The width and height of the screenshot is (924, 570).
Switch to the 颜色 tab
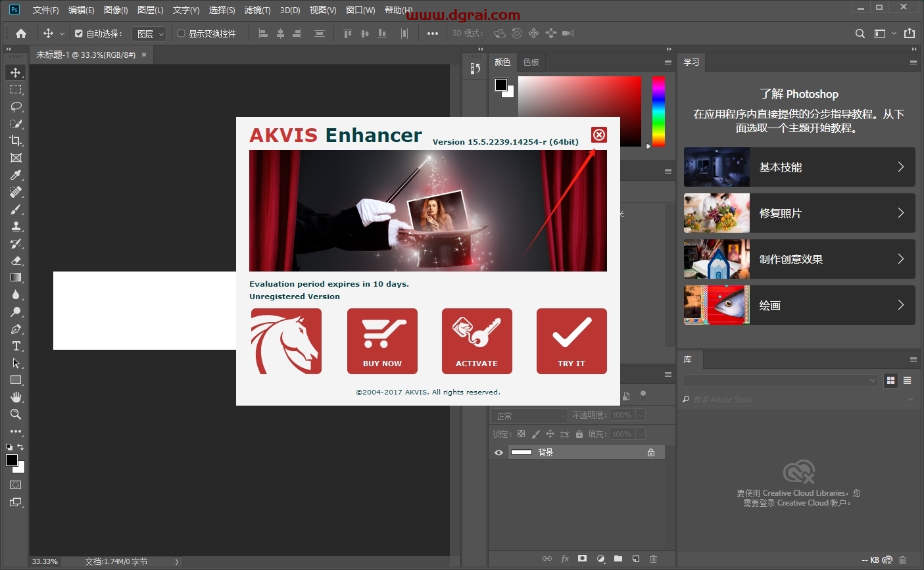pyautogui.click(x=502, y=62)
